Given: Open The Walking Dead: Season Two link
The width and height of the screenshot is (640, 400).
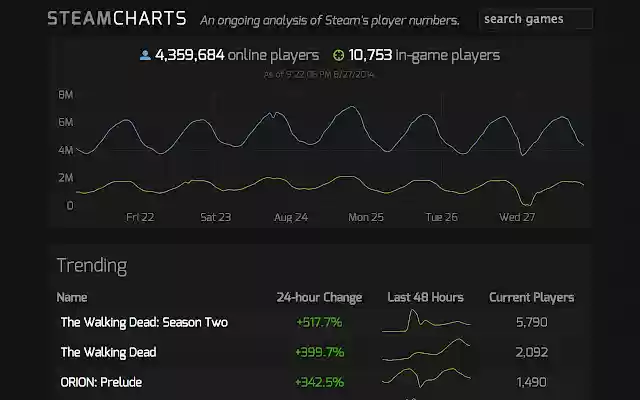Looking at the screenshot, I should click(x=144, y=322).
